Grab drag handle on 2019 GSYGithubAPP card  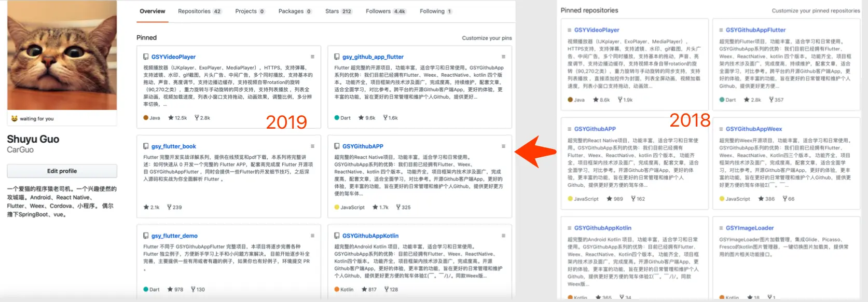[503, 146]
